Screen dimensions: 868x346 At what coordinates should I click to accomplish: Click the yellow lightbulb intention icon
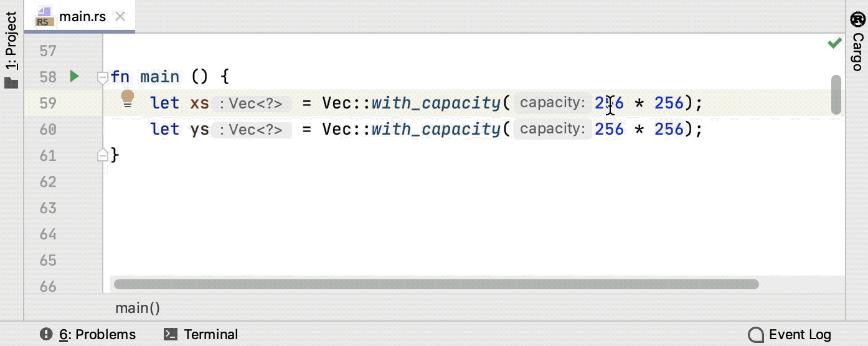click(127, 99)
